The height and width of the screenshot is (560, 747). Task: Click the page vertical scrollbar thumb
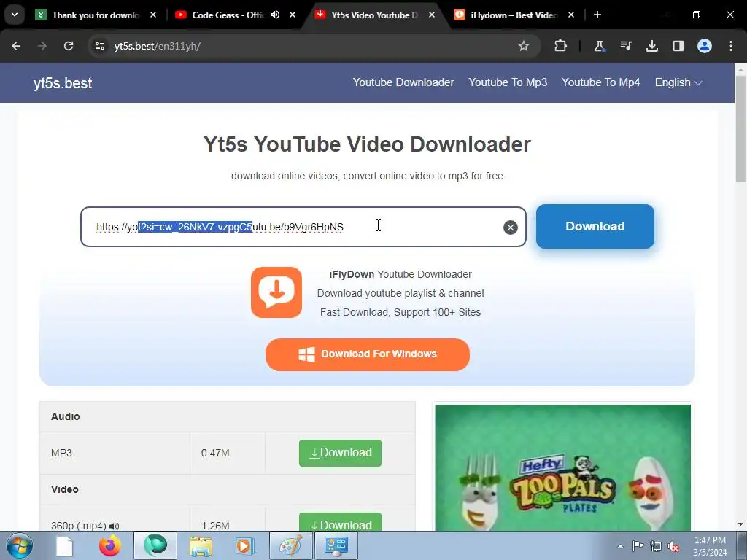pyautogui.click(x=740, y=128)
